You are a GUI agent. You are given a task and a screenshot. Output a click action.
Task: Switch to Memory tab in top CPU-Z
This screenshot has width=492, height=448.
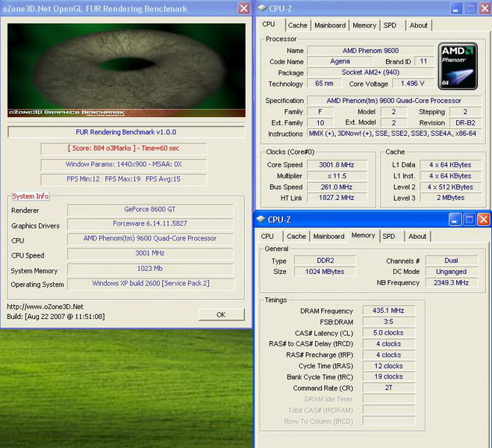click(x=364, y=25)
